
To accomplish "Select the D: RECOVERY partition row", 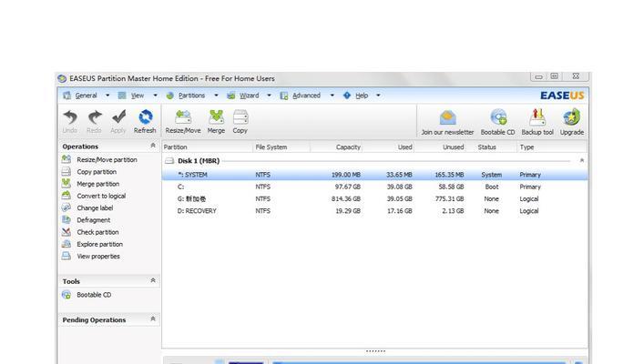I will click(x=374, y=211).
